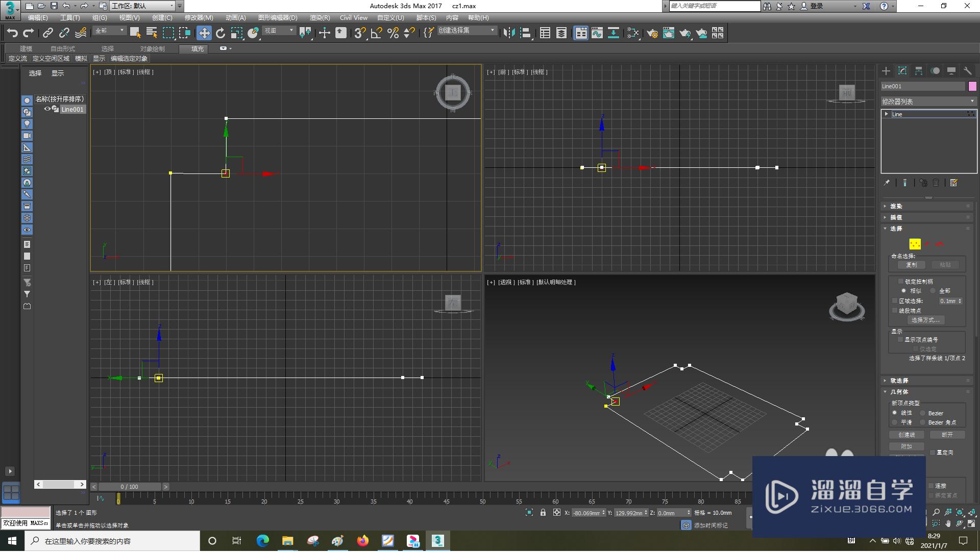The height and width of the screenshot is (552, 980).
Task: Activate the Select and Rotate tool
Action: pyautogui.click(x=220, y=33)
